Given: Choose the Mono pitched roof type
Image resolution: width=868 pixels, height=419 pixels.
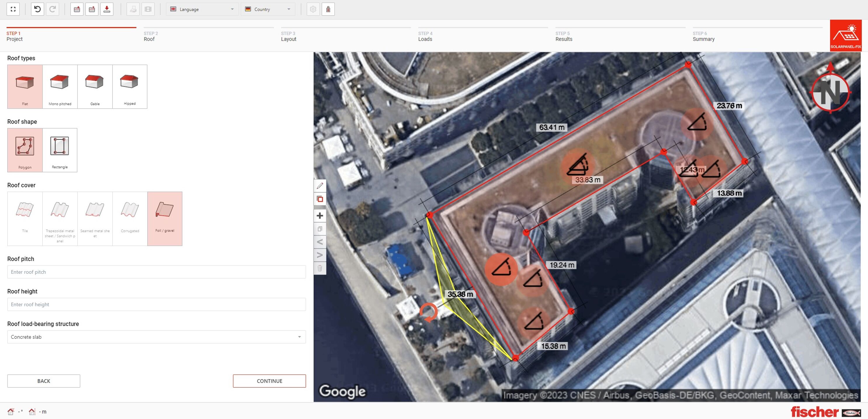Looking at the screenshot, I should [x=60, y=86].
